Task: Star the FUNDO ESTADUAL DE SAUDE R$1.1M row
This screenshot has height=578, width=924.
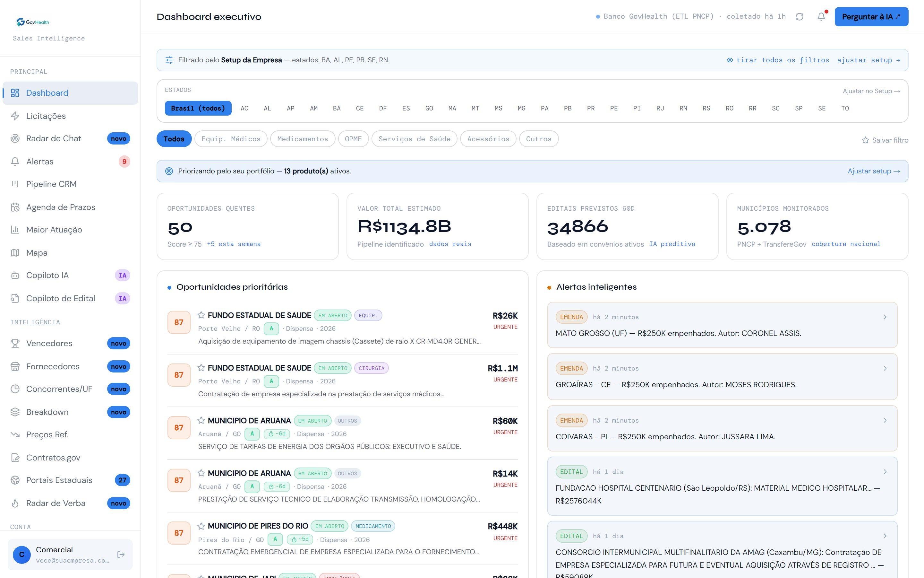Action: click(201, 368)
